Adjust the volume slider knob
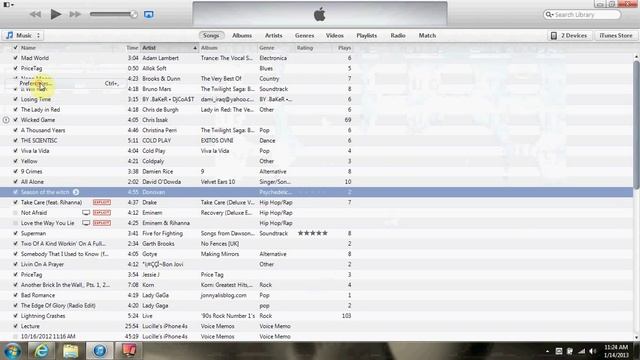Viewport: 640px width, 360px height. point(133,14)
